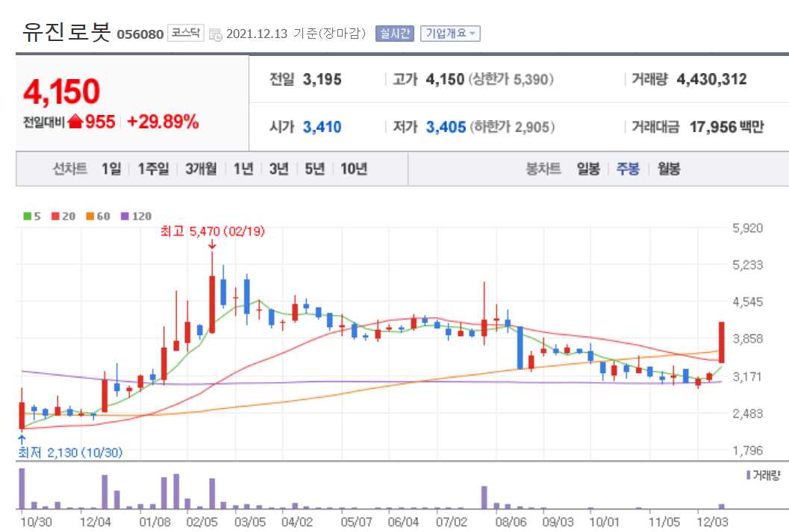Viewport: 789px width, 532px height.
Task: Select the 3개월 period button
Action: [x=200, y=169]
